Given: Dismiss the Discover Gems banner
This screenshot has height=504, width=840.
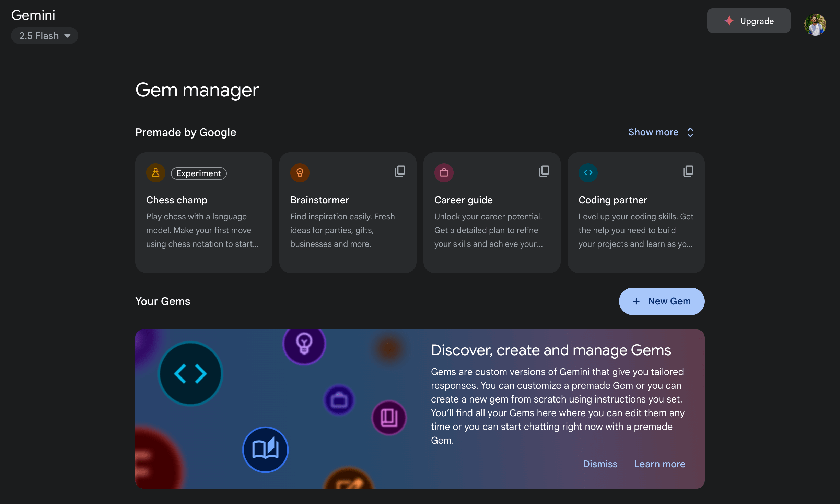Looking at the screenshot, I should (600, 464).
